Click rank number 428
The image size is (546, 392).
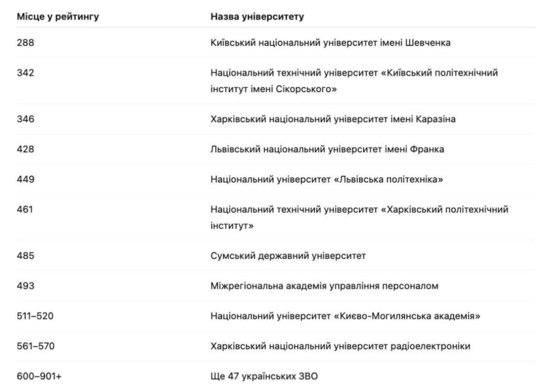(x=25, y=149)
